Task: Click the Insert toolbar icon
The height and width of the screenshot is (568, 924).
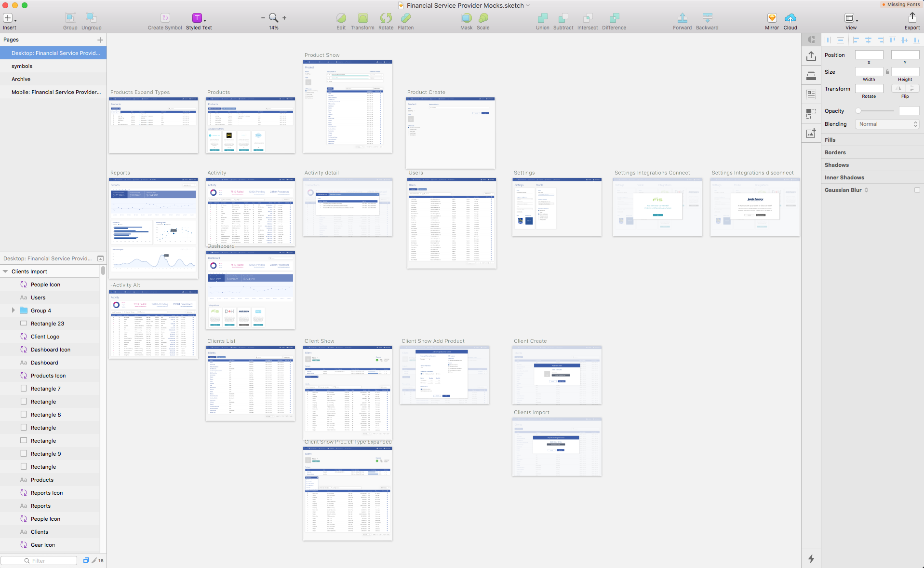Action: coord(8,18)
